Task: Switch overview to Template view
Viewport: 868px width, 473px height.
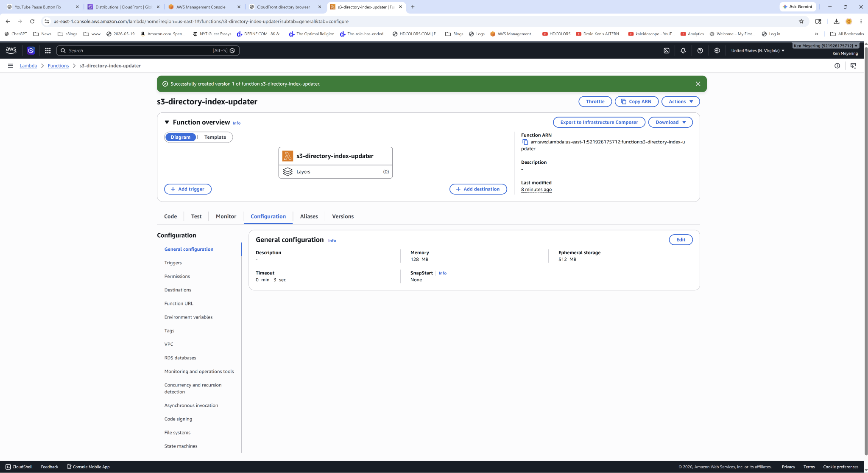Action: (215, 137)
